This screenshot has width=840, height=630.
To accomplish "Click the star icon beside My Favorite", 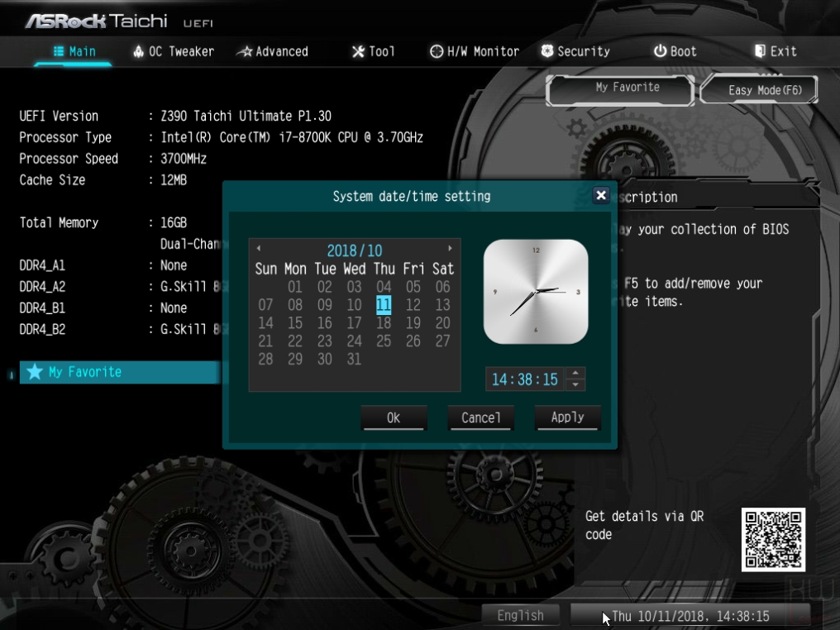I will click(x=34, y=372).
